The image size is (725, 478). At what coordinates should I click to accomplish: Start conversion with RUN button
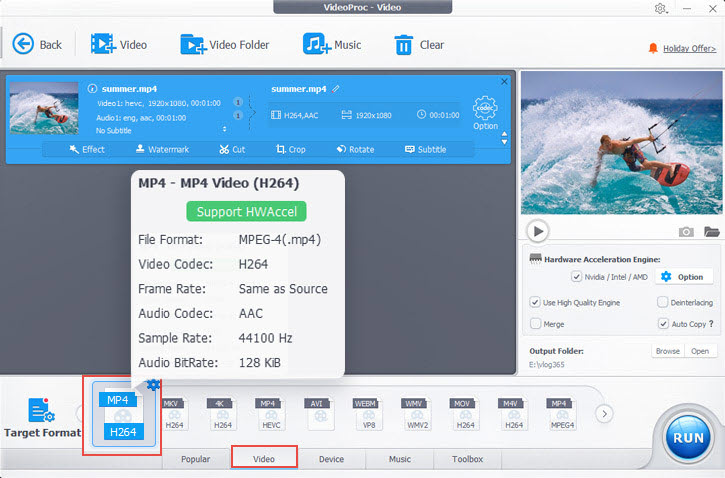[688, 437]
